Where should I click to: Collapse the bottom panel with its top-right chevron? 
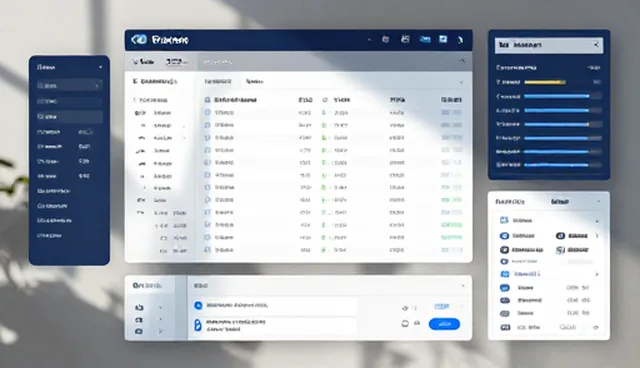(x=462, y=286)
